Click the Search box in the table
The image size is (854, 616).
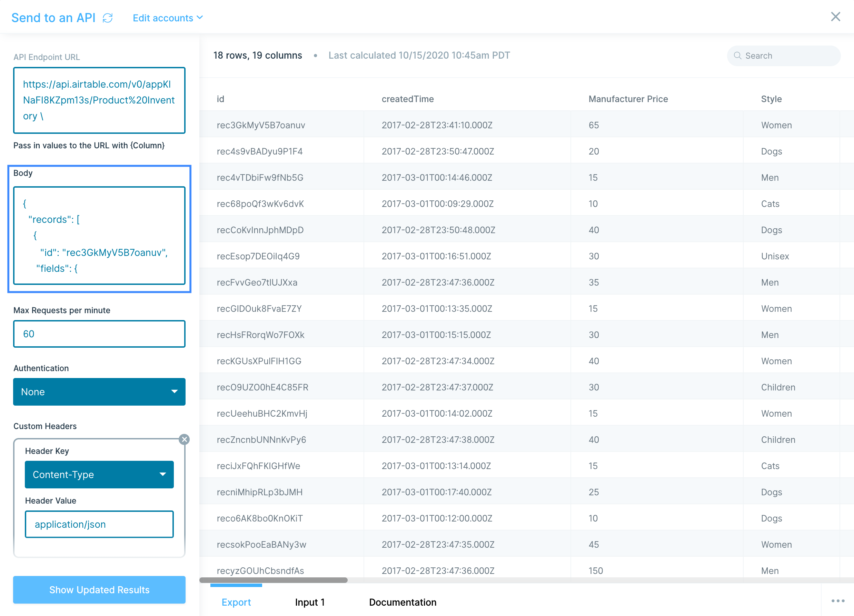(784, 56)
